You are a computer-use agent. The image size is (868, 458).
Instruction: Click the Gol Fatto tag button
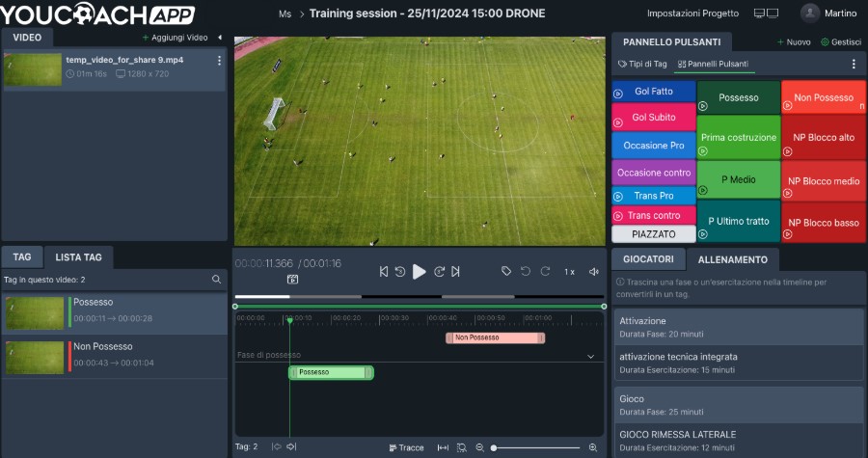(654, 92)
